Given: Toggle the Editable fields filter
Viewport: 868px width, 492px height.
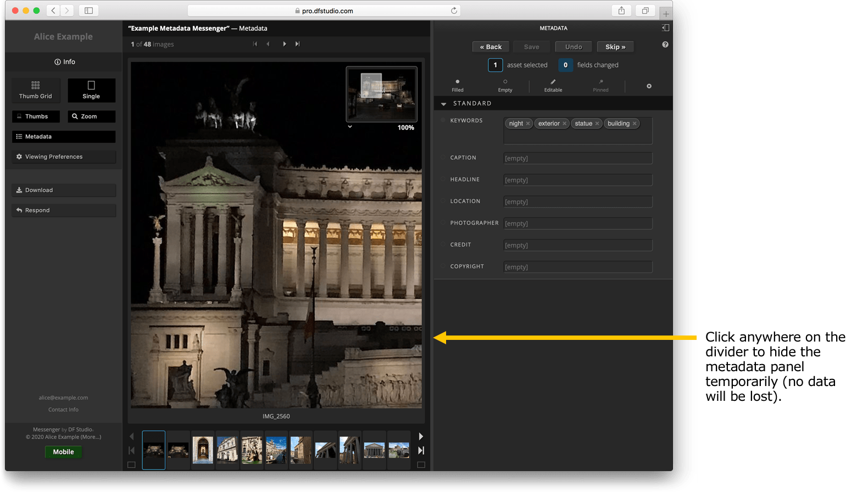Looking at the screenshot, I should tap(553, 85).
